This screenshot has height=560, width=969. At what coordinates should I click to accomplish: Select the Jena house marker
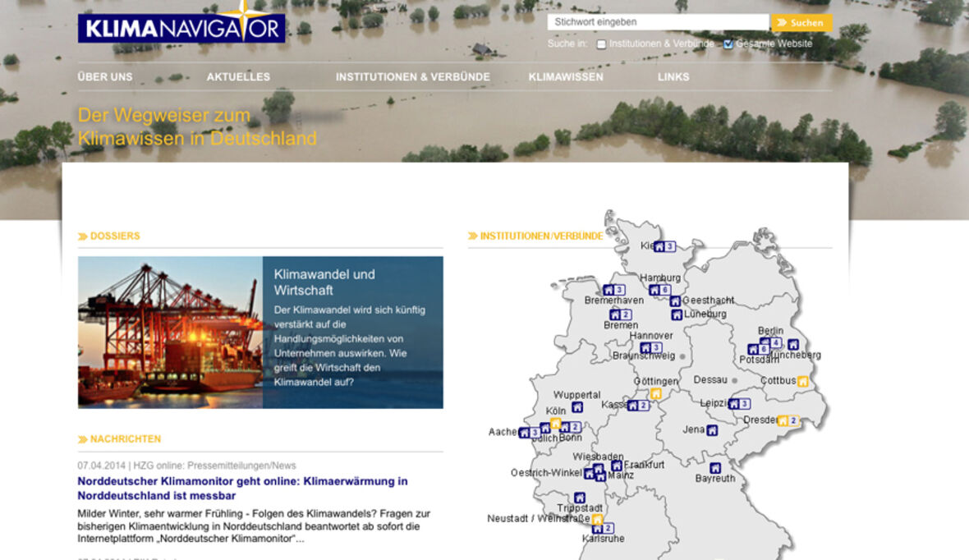point(712,430)
